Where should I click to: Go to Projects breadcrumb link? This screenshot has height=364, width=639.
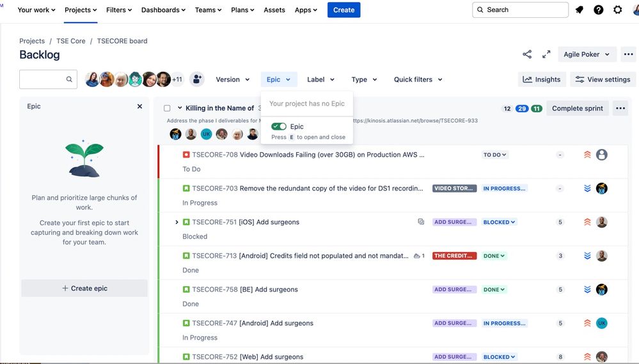[x=32, y=41]
